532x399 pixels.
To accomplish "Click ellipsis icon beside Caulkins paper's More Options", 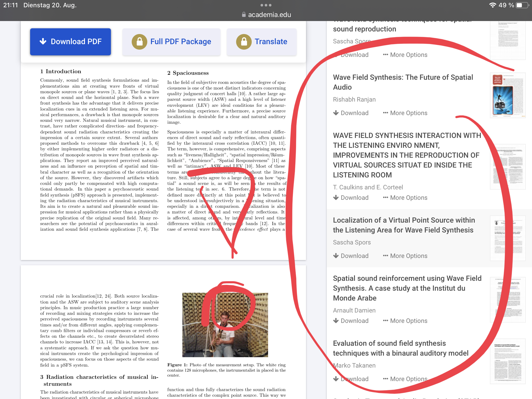I will pyautogui.click(x=385, y=197).
